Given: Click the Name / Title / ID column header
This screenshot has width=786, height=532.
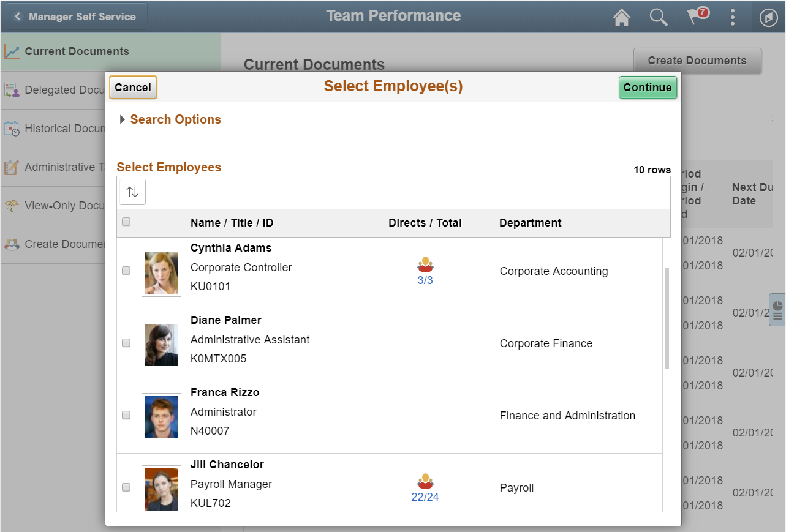Looking at the screenshot, I should coord(232,223).
